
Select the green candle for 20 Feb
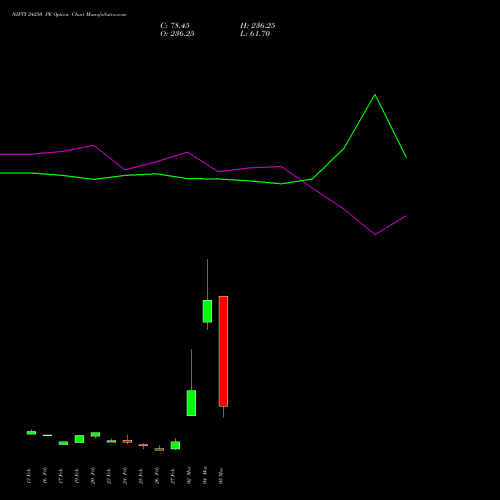(x=95, y=434)
